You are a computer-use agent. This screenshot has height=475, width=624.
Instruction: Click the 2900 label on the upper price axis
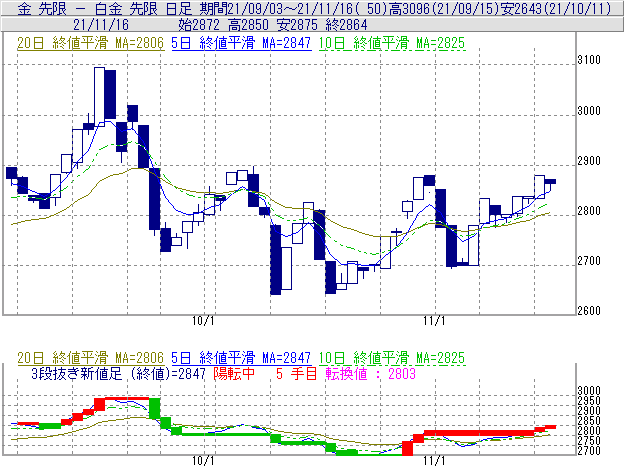(589, 161)
